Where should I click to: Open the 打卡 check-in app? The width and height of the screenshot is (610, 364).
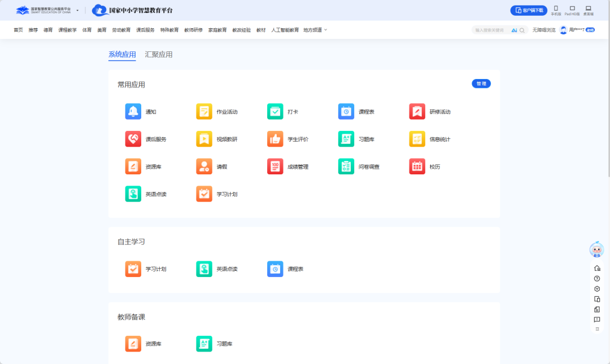275,112
